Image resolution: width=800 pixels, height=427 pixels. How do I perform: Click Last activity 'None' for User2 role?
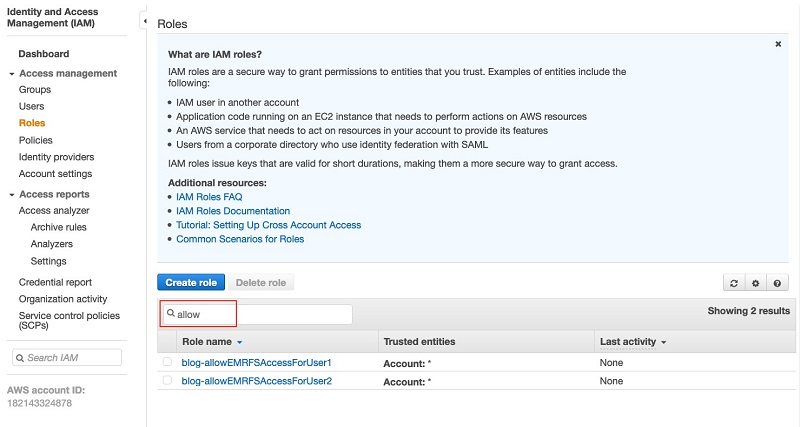tap(611, 381)
